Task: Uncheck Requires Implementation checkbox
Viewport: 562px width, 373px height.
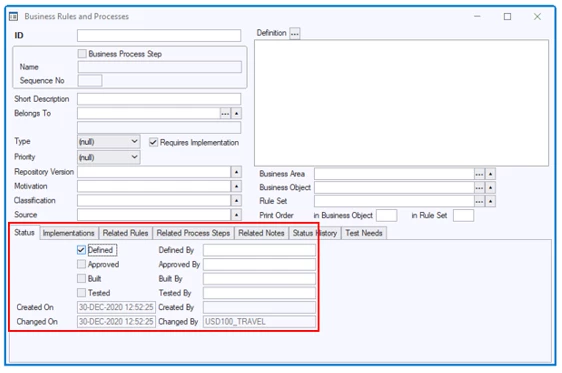Action: point(153,142)
